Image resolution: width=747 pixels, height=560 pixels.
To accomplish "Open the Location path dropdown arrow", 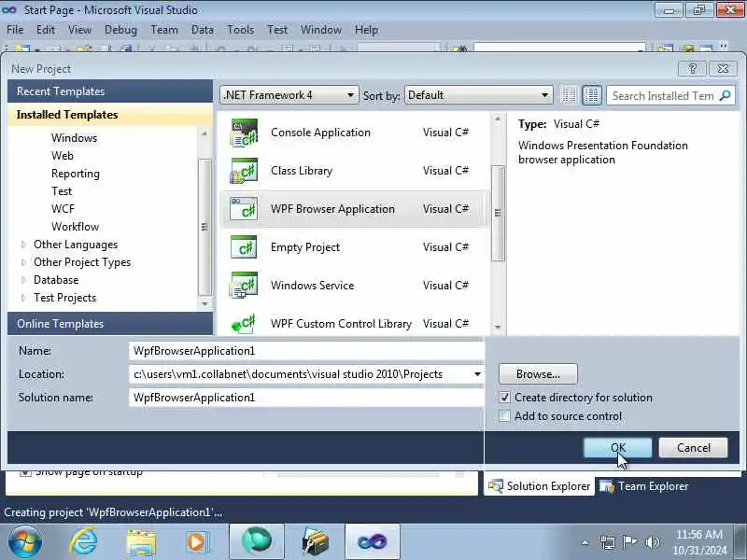I will (477, 374).
